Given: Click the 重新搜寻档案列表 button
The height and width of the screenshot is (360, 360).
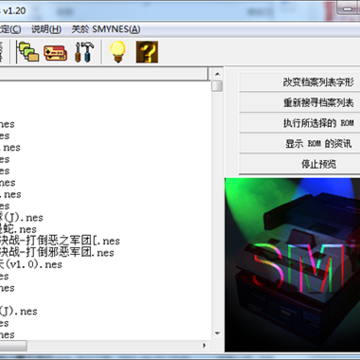Looking at the screenshot, I should [300, 103].
